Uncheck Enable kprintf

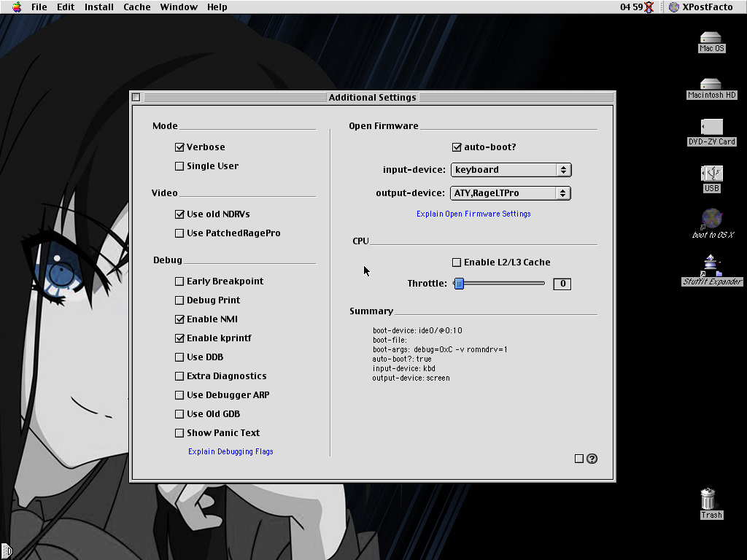pos(179,338)
